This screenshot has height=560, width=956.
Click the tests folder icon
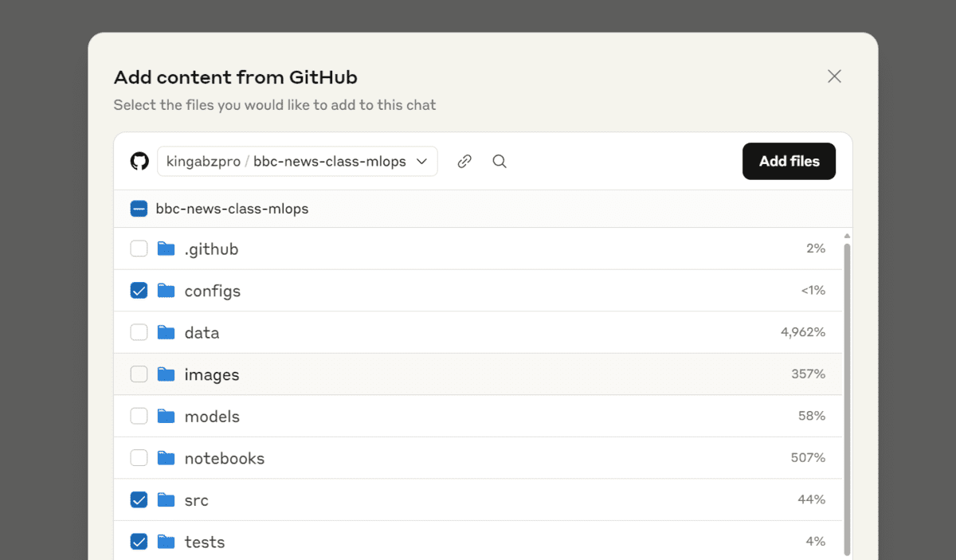coord(166,542)
